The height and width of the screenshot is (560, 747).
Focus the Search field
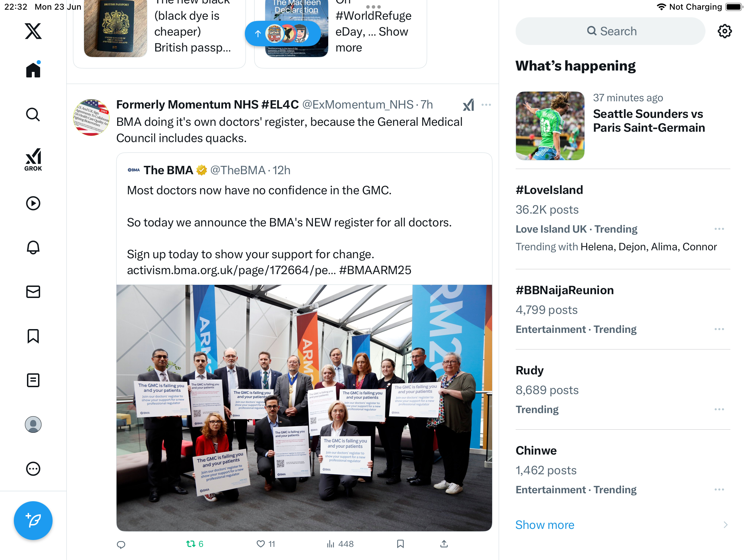(x=610, y=31)
